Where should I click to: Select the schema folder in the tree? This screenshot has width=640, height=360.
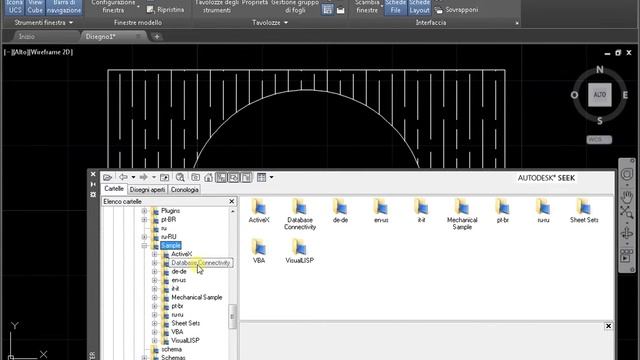coord(171,349)
